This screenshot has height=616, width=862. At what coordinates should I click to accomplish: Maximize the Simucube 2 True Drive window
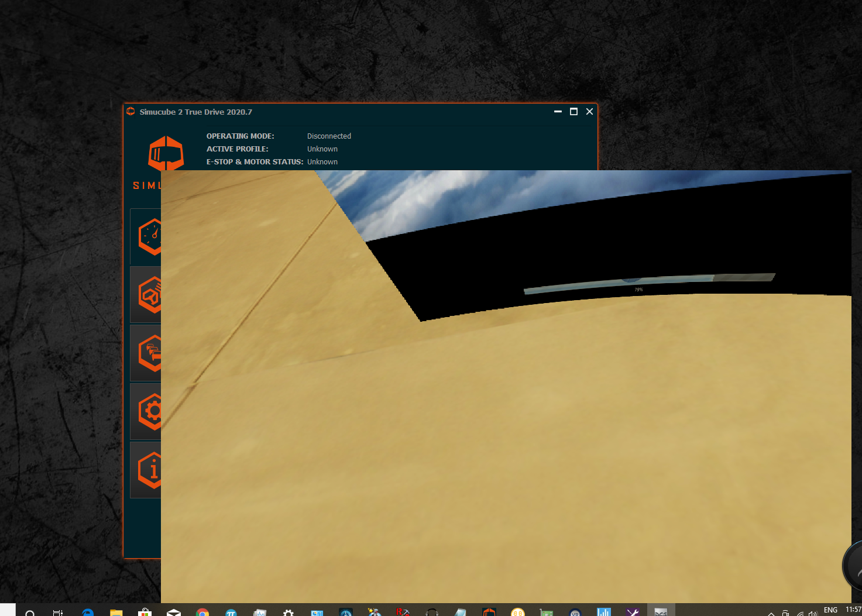573,112
